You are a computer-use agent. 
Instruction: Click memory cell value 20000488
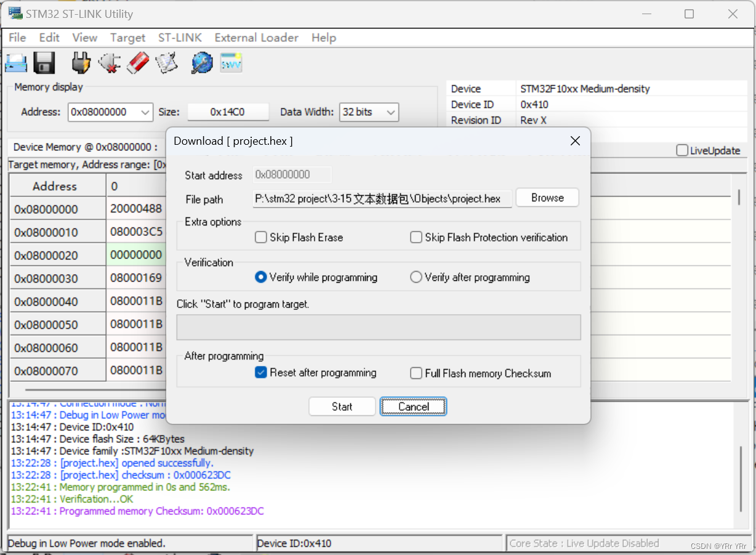(x=136, y=209)
